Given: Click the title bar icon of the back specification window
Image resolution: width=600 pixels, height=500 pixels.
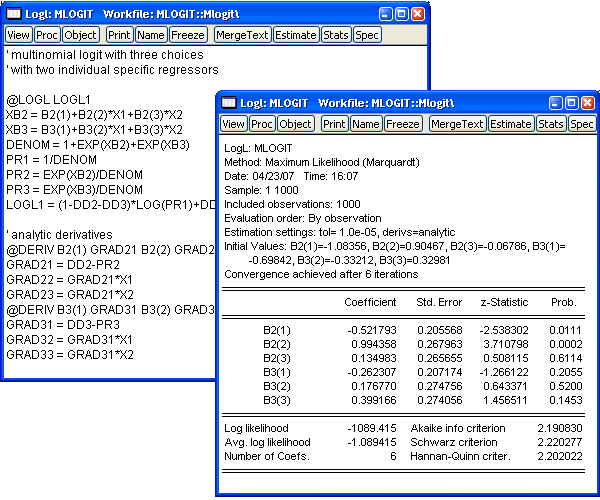Looking at the screenshot, I should (x=13, y=14).
